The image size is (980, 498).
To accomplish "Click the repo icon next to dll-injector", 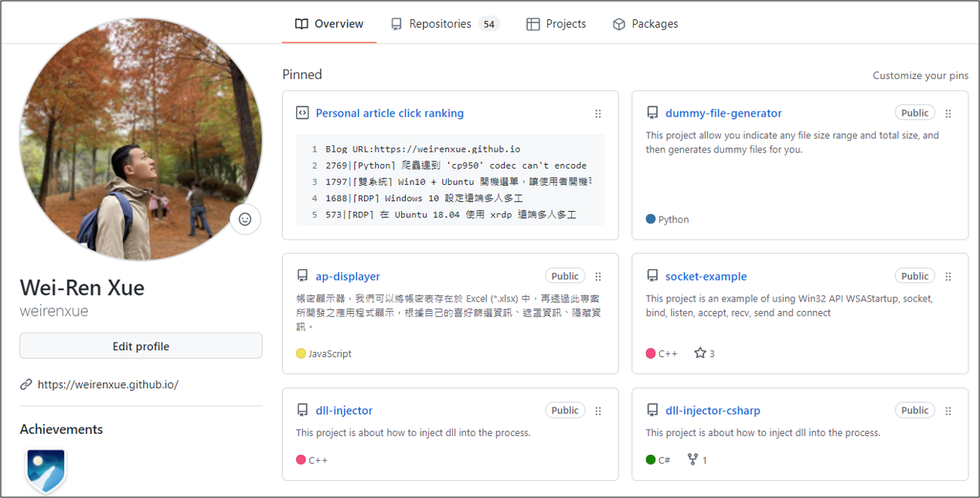I will (x=302, y=411).
